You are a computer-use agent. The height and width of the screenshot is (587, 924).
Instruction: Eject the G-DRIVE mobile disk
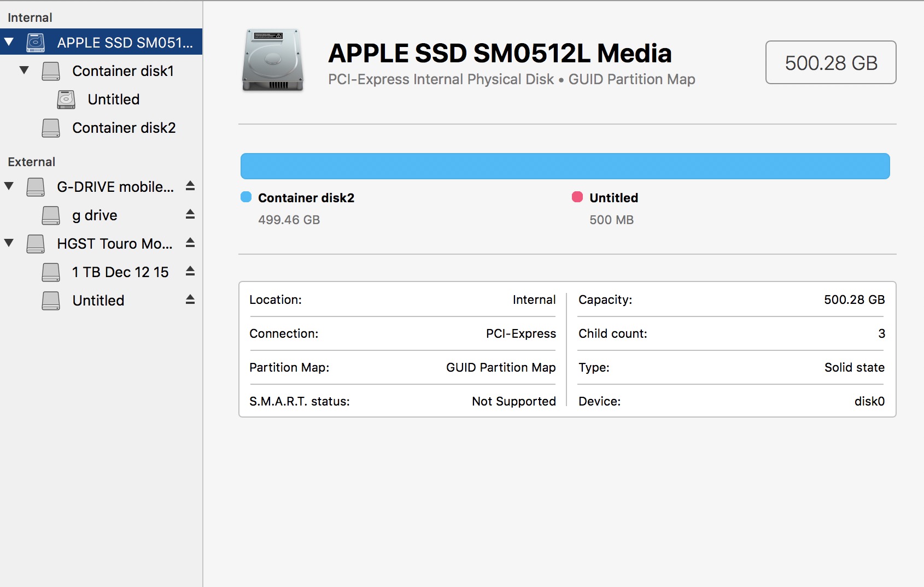(x=190, y=186)
